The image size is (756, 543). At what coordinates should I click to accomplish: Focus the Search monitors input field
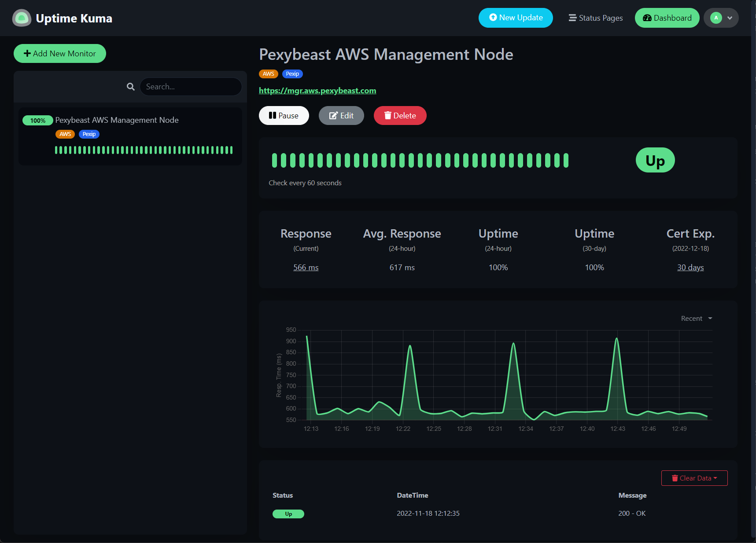[191, 87]
